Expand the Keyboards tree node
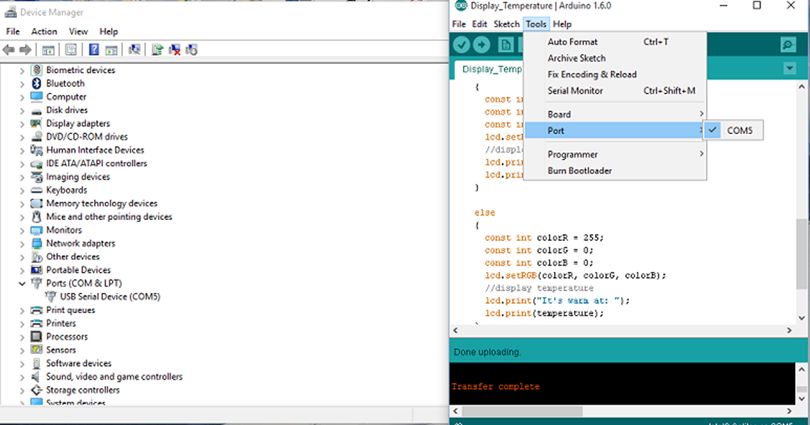 22,190
